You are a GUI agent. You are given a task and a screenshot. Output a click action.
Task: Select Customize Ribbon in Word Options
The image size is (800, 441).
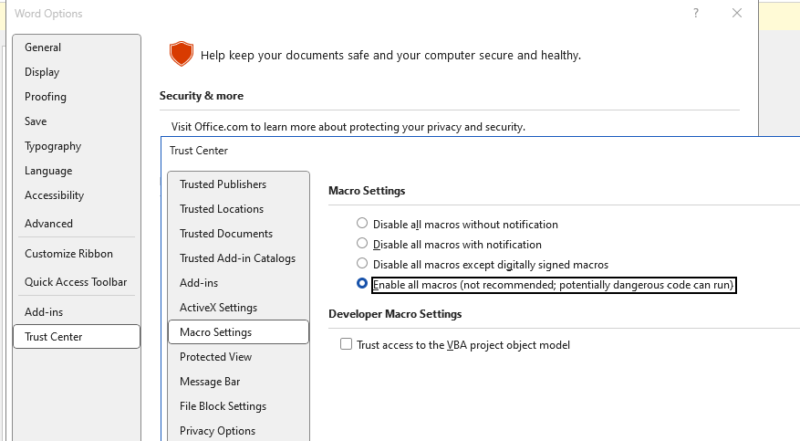69,254
